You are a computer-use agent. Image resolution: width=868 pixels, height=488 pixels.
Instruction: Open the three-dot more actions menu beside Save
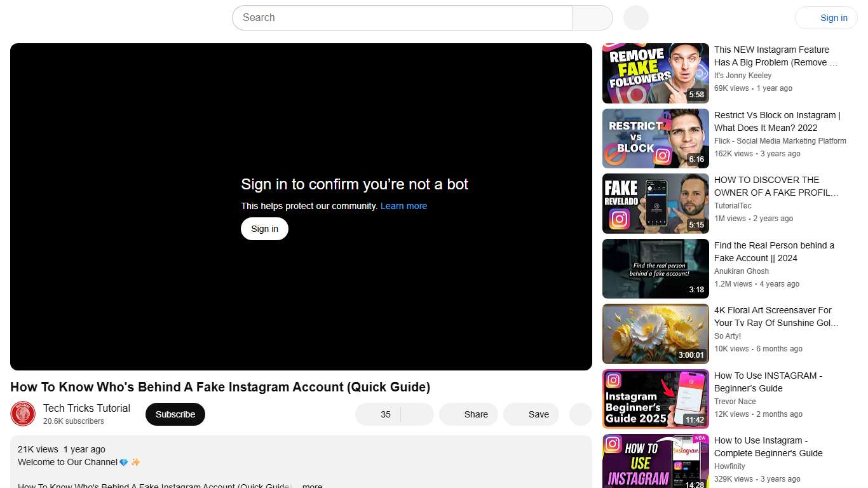click(x=580, y=414)
